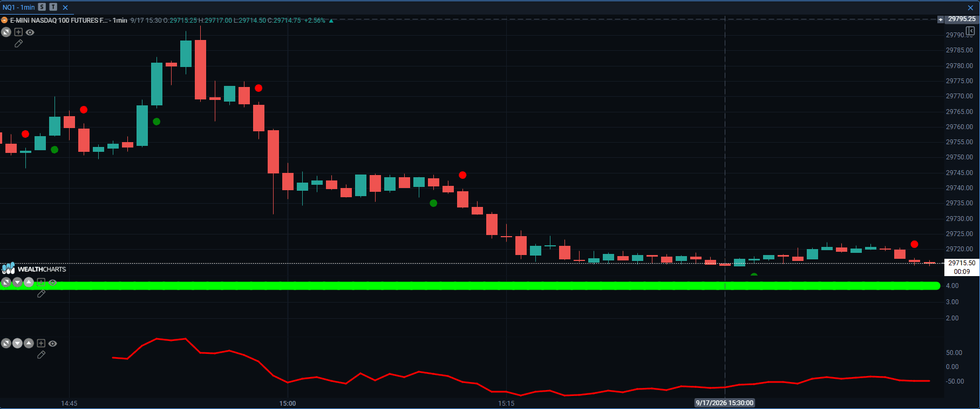Click the plus button beside 29795.25 price label
The image size is (980, 409).
[x=941, y=19]
